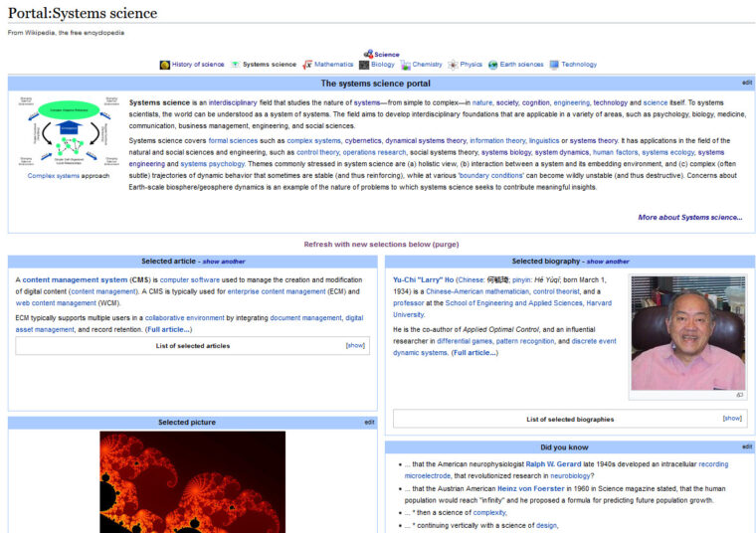Show another selected biography

click(x=608, y=262)
